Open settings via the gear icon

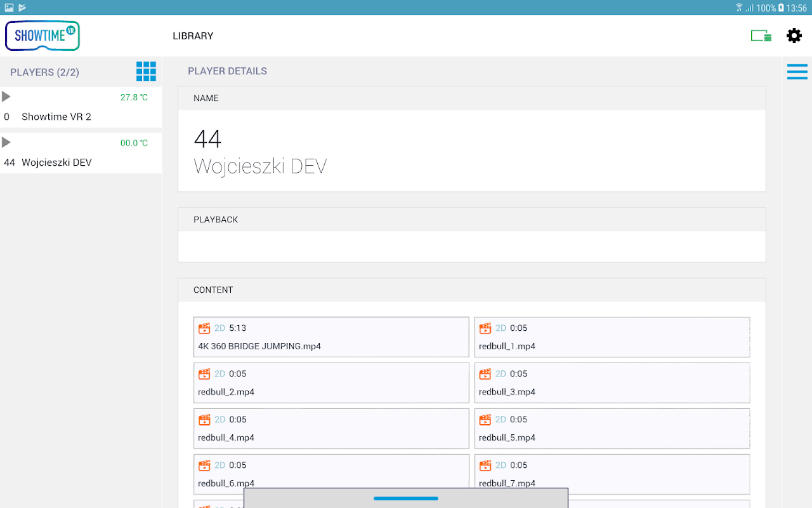click(794, 36)
